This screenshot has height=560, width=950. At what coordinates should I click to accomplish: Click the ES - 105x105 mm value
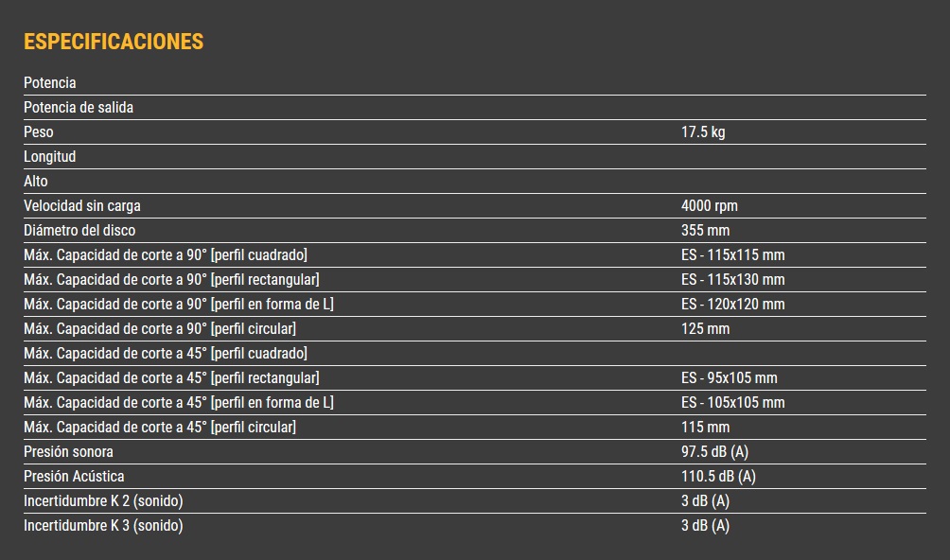[x=732, y=403]
